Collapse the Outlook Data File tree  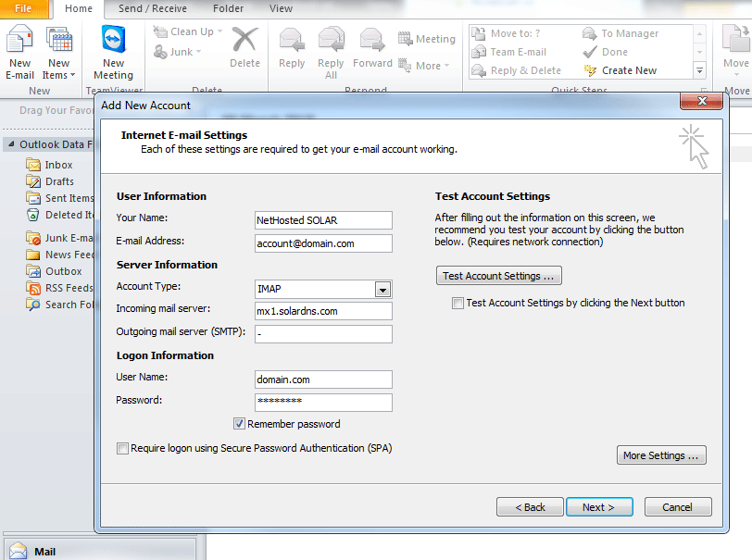point(11,144)
